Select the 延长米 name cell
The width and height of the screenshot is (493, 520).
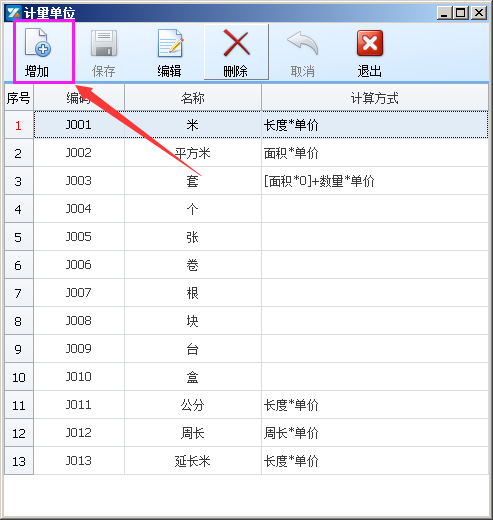(193, 461)
